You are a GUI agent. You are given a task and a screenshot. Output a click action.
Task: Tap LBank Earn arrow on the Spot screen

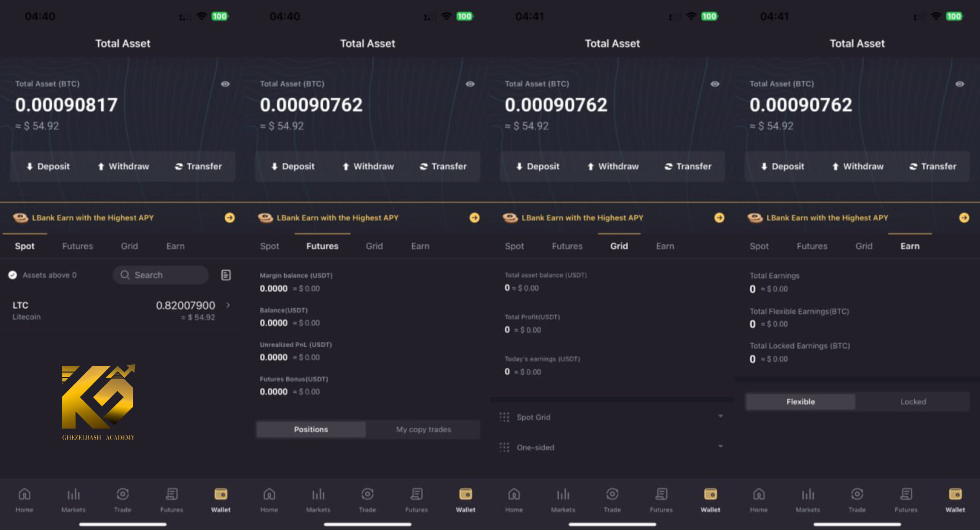pos(230,218)
